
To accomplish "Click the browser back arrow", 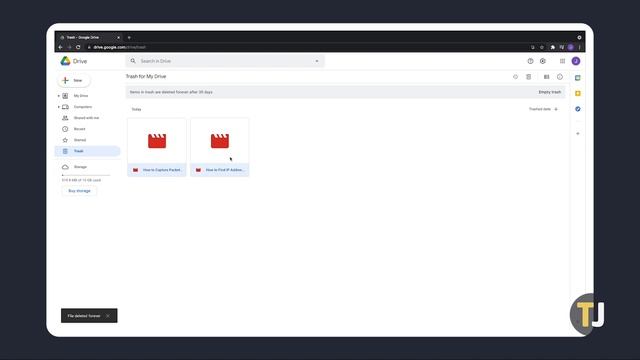I will (60, 47).
